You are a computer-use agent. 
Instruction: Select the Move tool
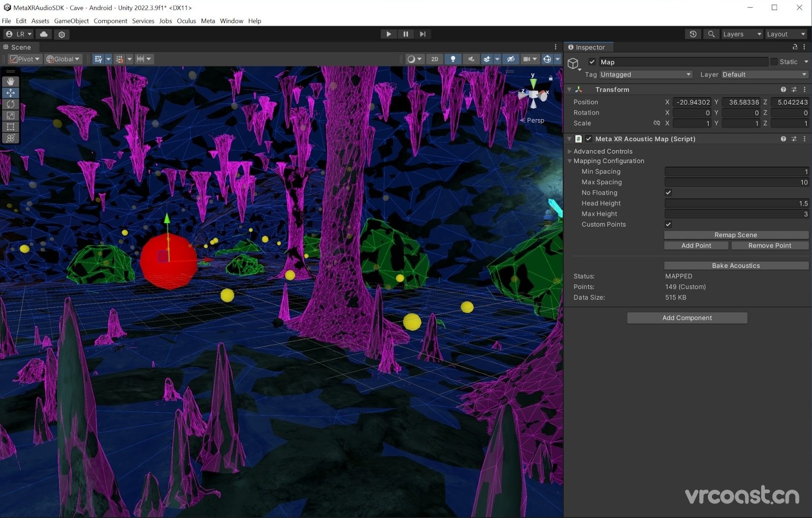click(10, 93)
